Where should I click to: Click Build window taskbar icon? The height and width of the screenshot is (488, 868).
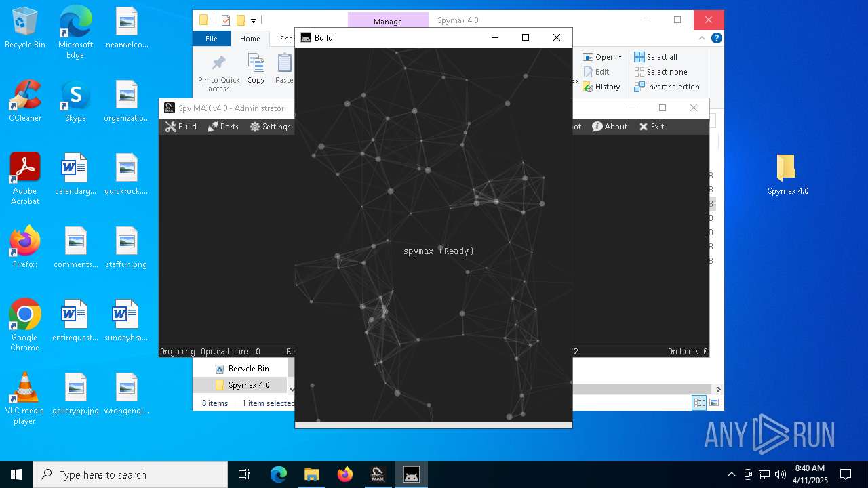tap(412, 474)
